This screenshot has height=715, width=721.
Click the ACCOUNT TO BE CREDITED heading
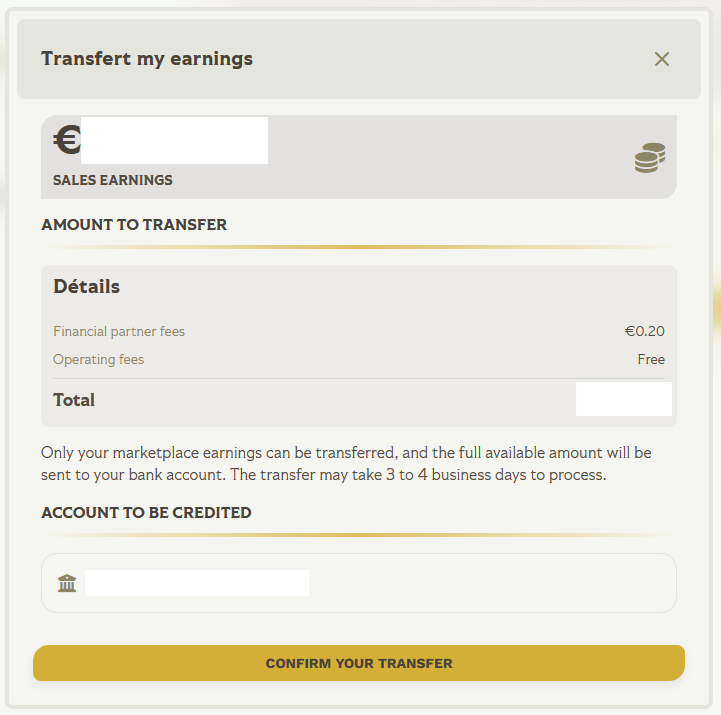(146, 513)
